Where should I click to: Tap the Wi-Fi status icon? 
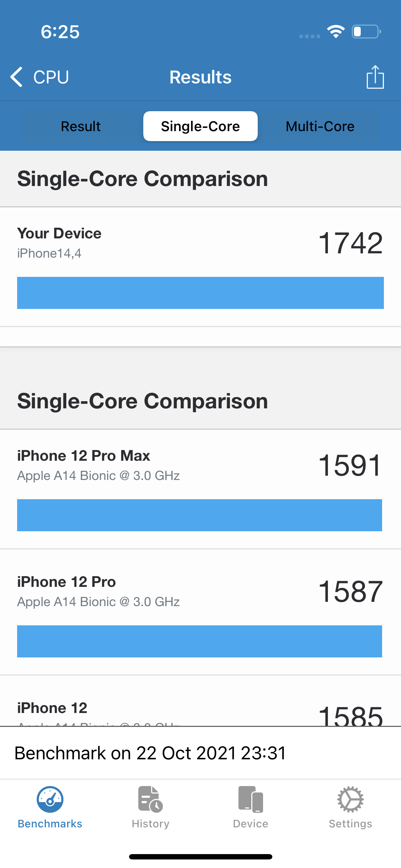tap(336, 32)
